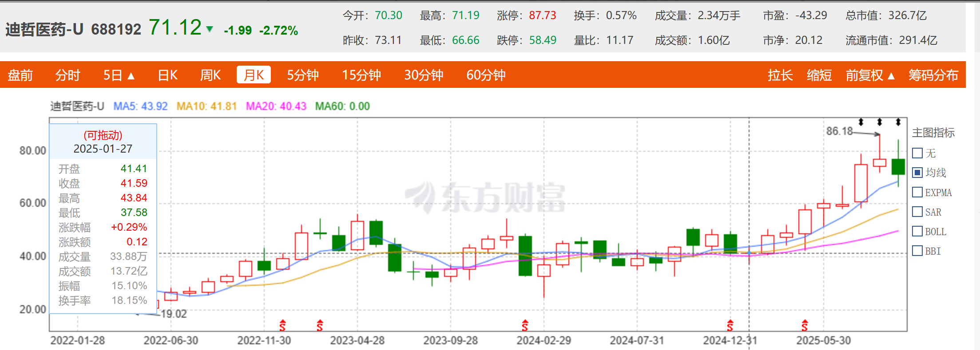The width and height of the screenshot is (980, 350).
Task: Click the MA20: 40.43 legend label
Action: [276, 106]
